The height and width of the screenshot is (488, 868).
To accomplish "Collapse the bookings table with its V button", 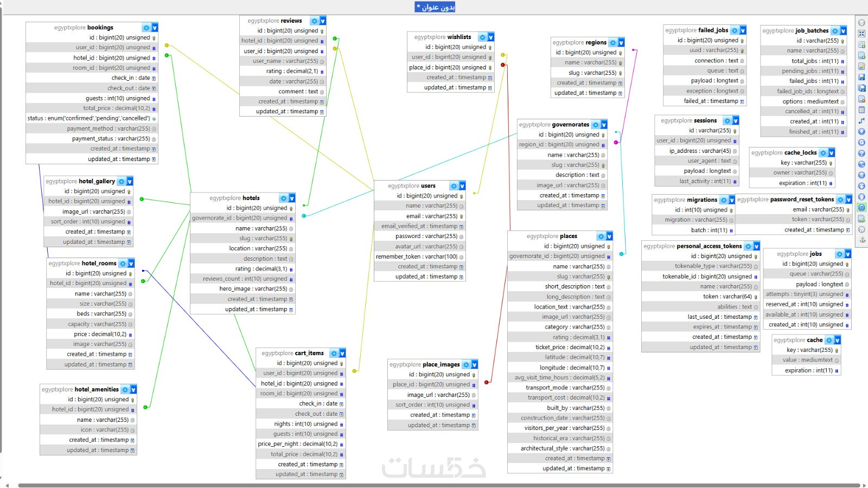I will pyautogui.click(x=155, y=27).
